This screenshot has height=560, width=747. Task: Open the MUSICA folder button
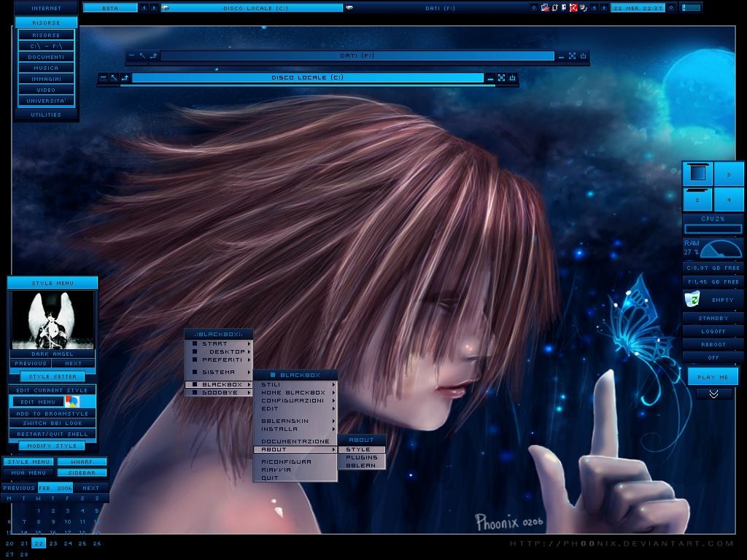(x=46, y=68)
